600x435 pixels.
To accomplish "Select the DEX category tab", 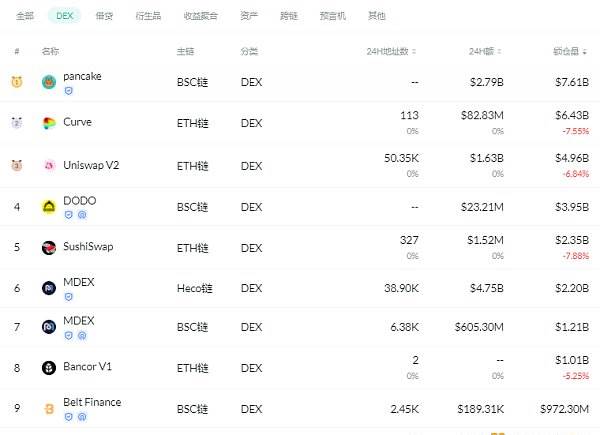I will point(64,16).
